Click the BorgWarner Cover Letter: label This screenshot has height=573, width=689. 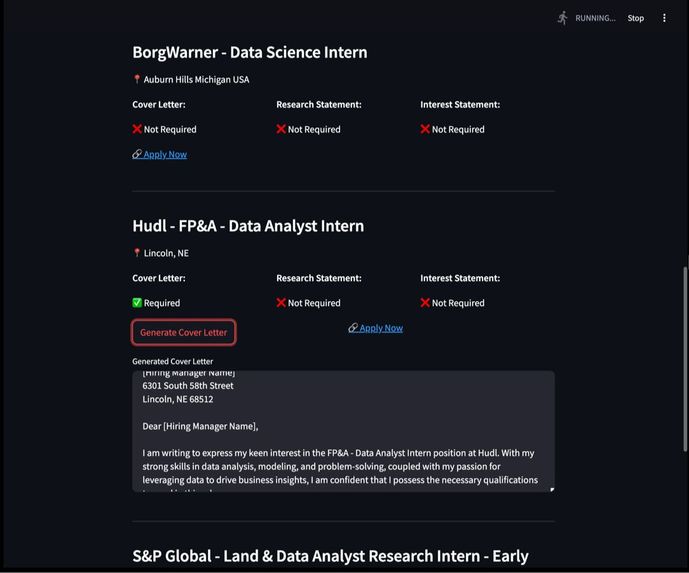159,105
